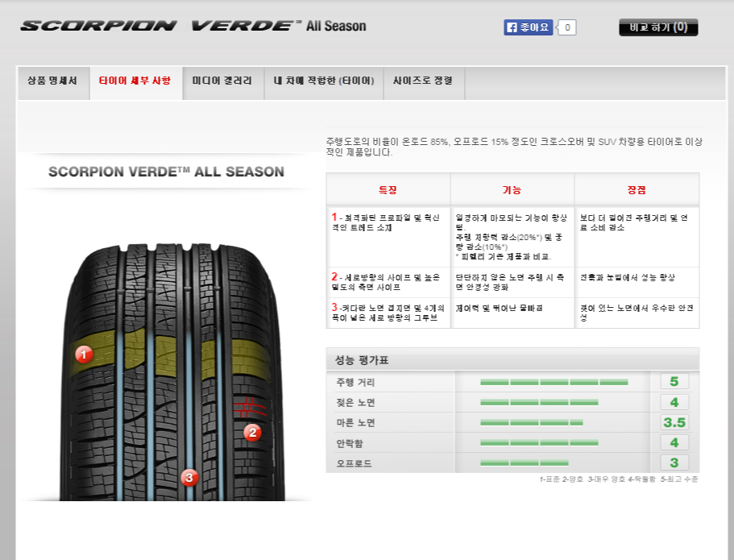Click the 성능 평가표 section header
Viewport: 734px width, 560px height.
tap(512, 359)
